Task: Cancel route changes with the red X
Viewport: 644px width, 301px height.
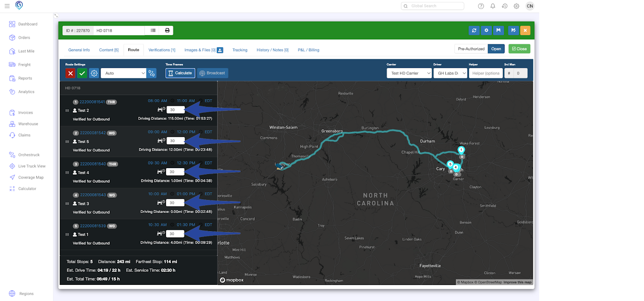Action: (x=70, y=73)
